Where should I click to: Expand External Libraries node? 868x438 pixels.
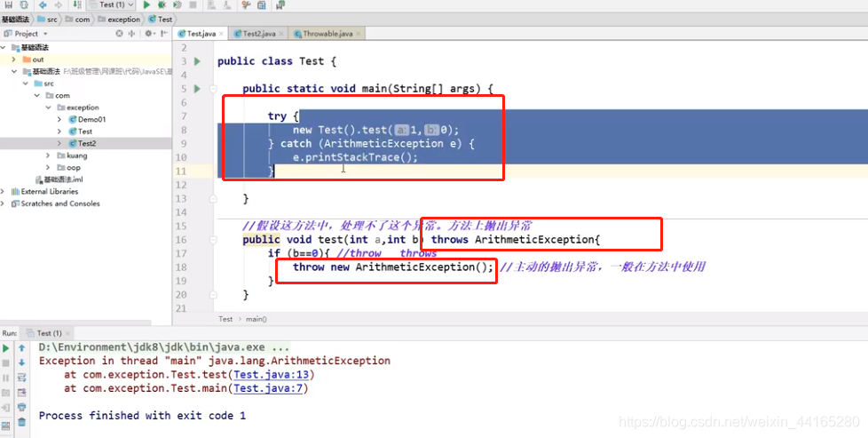[3, 191]
